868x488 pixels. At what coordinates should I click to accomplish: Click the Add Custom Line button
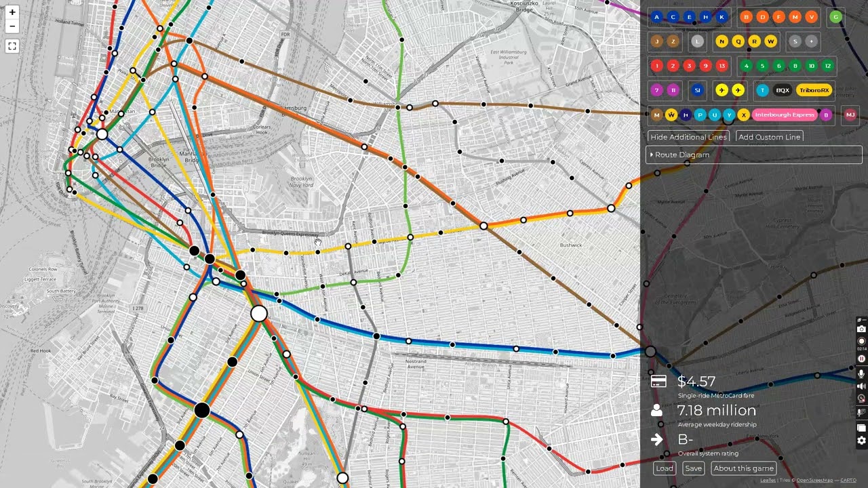pos(770,137)
